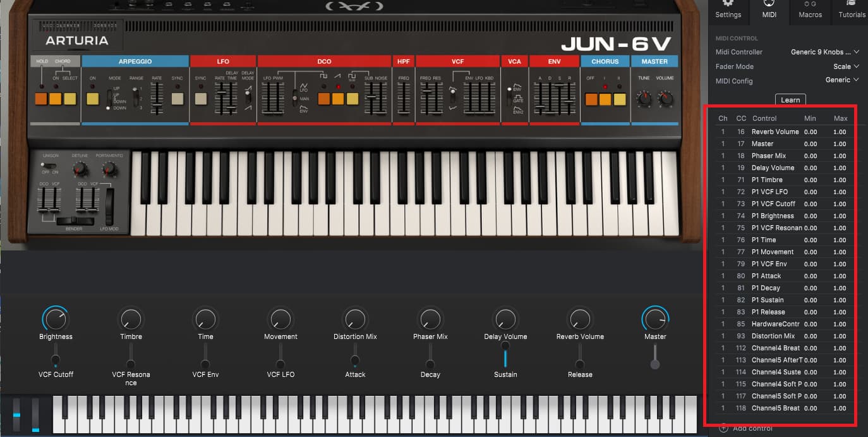This screenshot has height=437, width=868.
Task: Enable the Arpeggio ON button
Action: (x=92, y=99)
